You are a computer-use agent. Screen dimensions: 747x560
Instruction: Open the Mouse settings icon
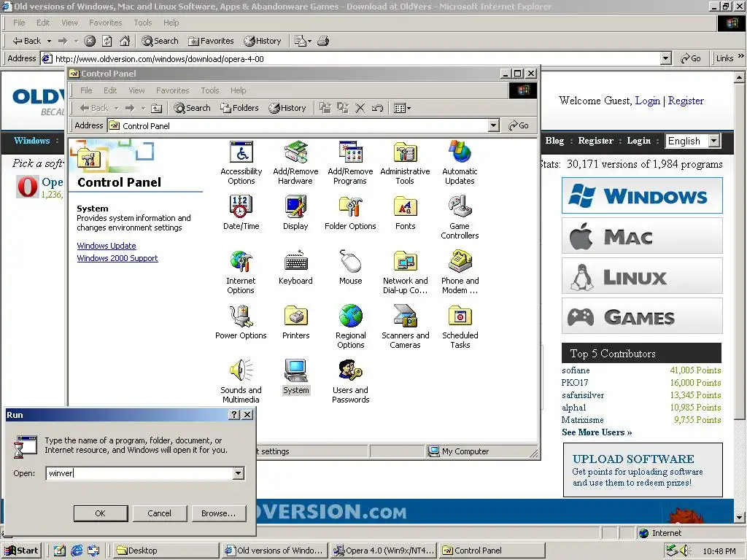coord(350,268)
